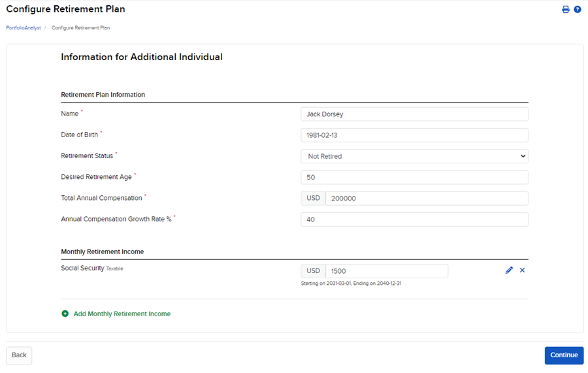Click the Retirement Status field label
This screenshot has width=588, height=373.
coord(87,156)
